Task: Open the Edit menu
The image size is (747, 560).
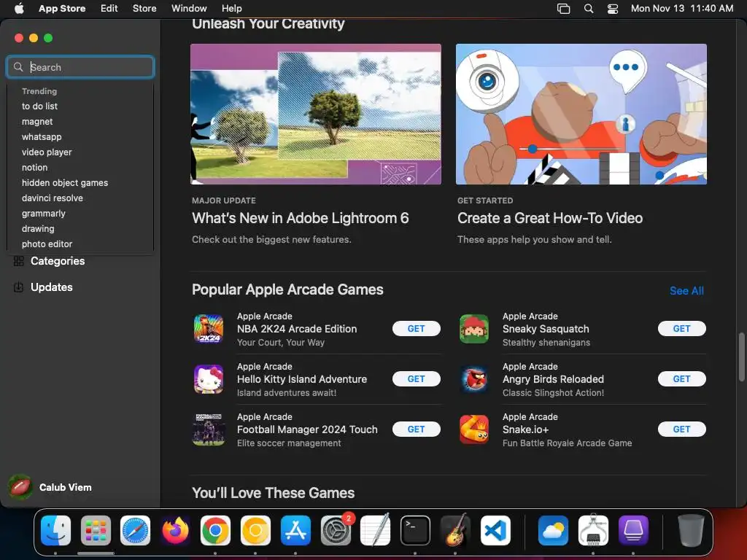Action: click(109, 8)
